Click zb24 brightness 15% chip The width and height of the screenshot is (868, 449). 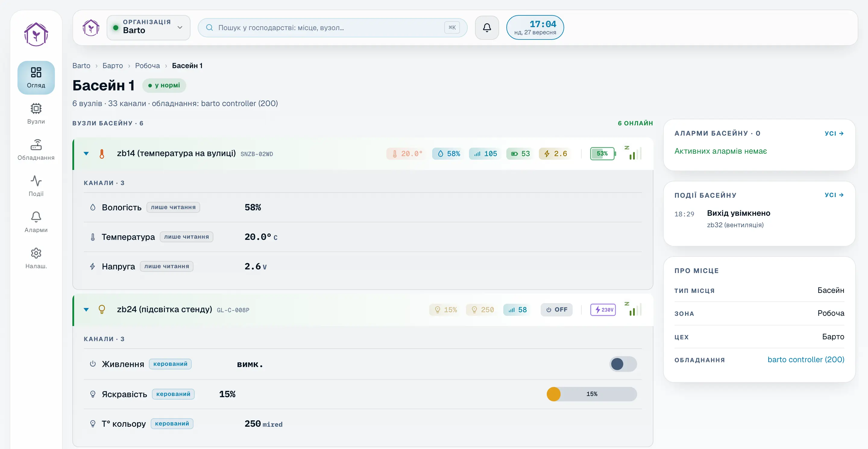point(445,309)
